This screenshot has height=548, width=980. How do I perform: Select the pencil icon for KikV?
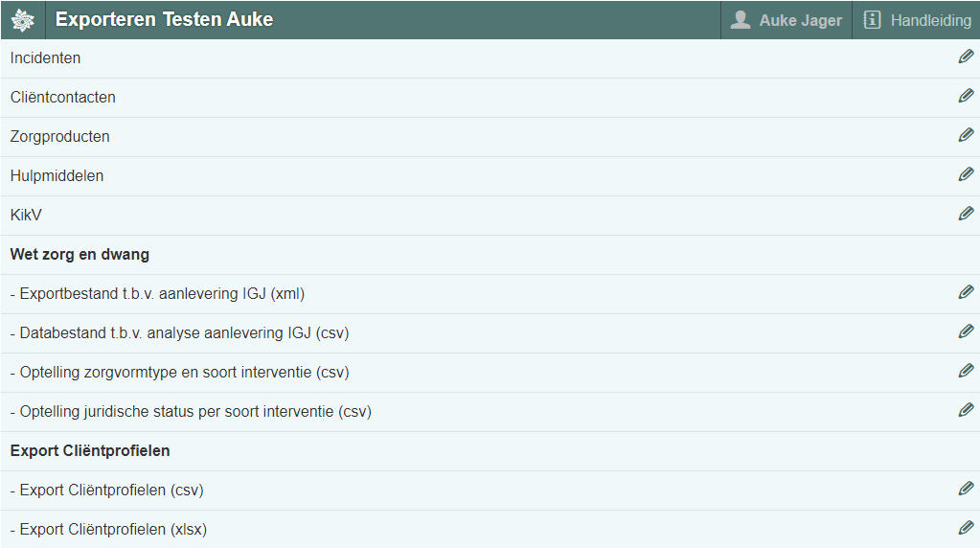tap(966, 215)
